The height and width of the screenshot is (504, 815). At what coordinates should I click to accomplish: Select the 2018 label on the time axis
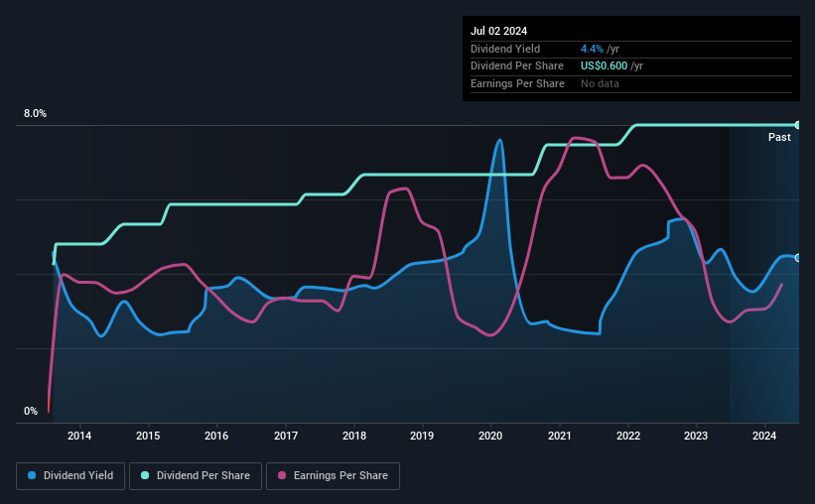[354, 436]
